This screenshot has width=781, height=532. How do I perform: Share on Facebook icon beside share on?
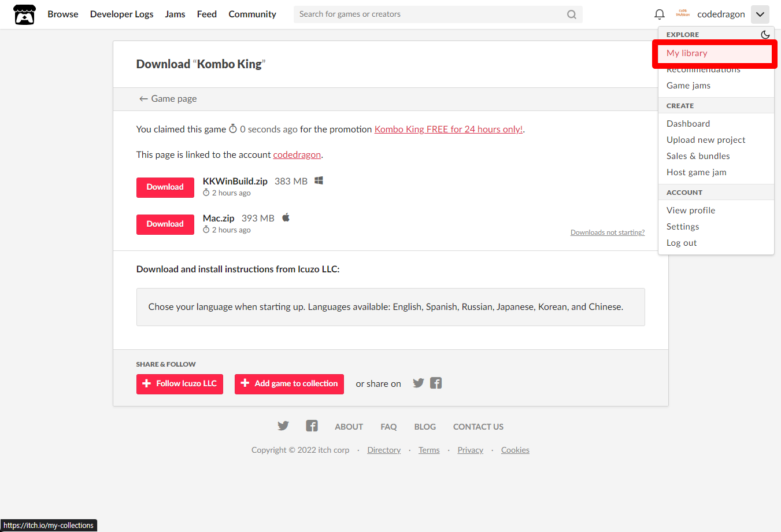(436, 383)
